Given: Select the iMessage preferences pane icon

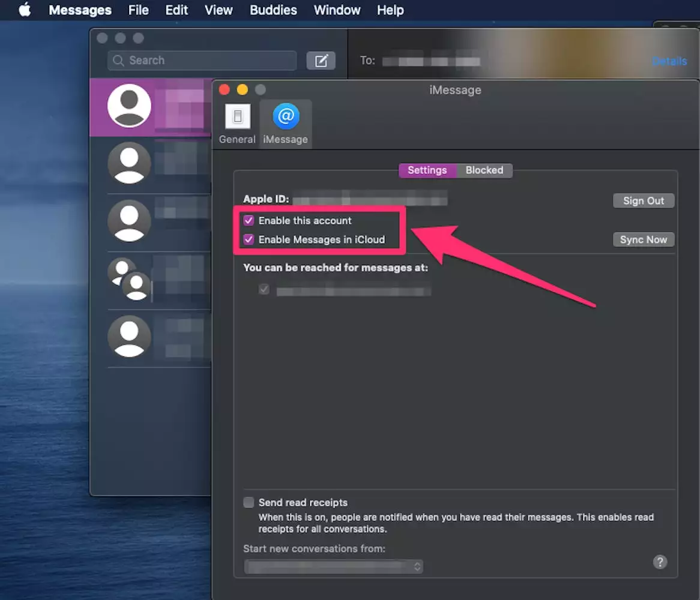Looking at the screenshot, I should point(285,124).
